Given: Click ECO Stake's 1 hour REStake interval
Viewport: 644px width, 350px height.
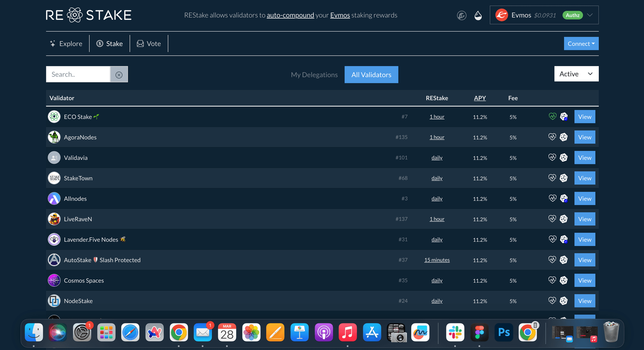Looking at the screenshot, I should click(x=437, y=117).
